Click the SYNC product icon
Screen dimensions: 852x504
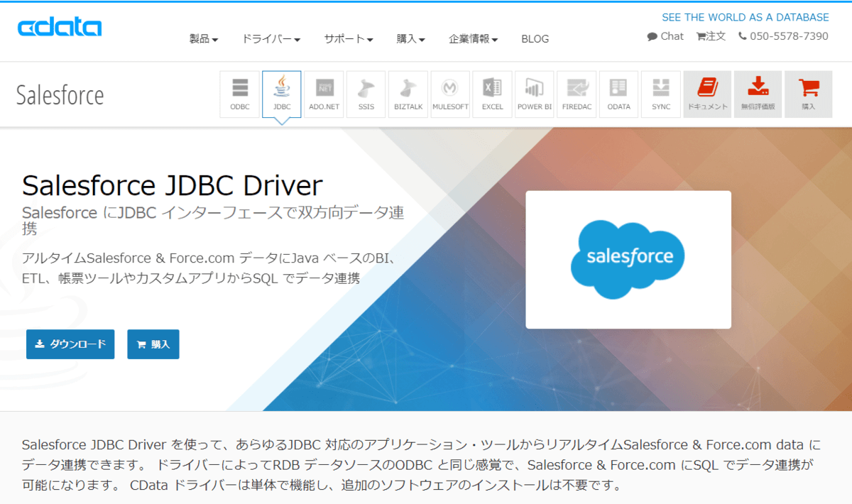[660, 93]
